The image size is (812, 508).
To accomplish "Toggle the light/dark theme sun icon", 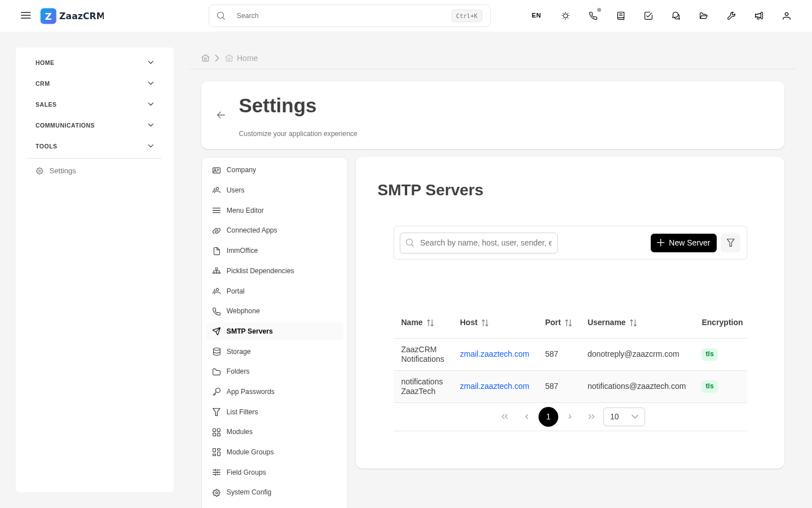I will [566, 16].
